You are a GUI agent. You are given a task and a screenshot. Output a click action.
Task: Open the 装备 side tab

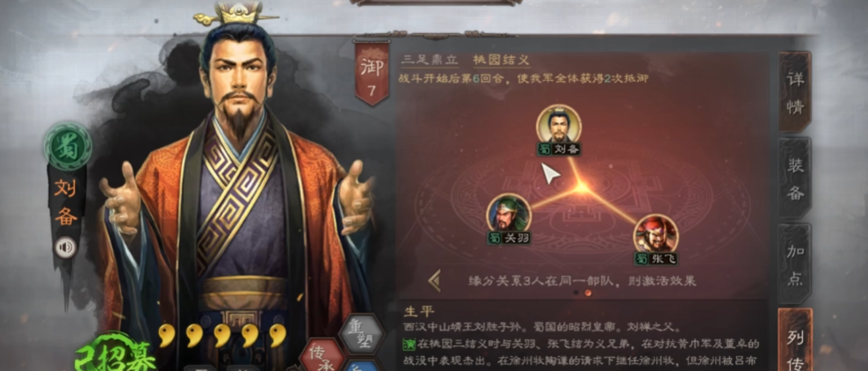pos(795,178)
